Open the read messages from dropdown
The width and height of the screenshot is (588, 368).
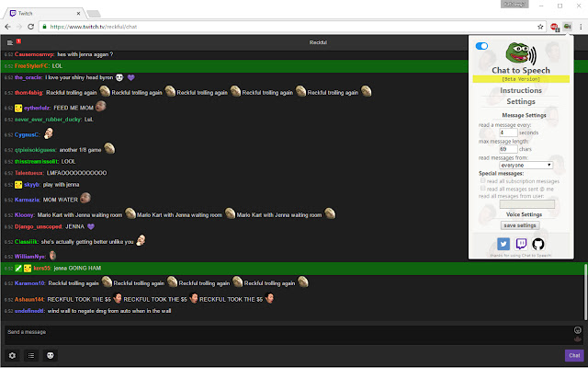526,166
